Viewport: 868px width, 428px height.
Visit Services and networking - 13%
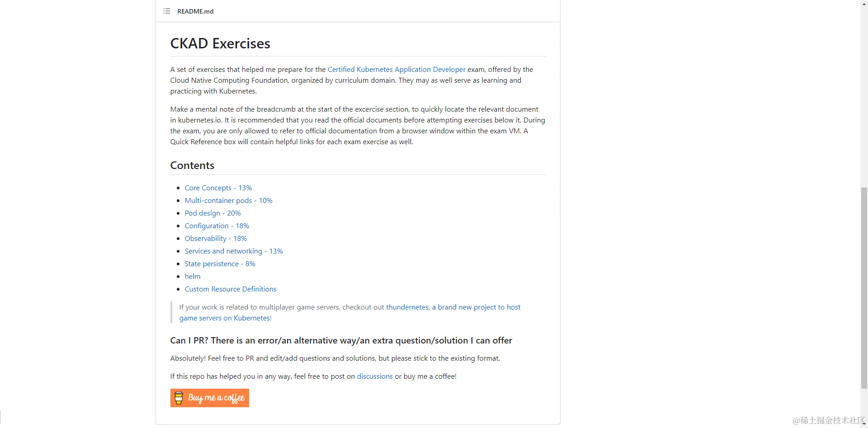pyautogui.click(x=233, y=251)
